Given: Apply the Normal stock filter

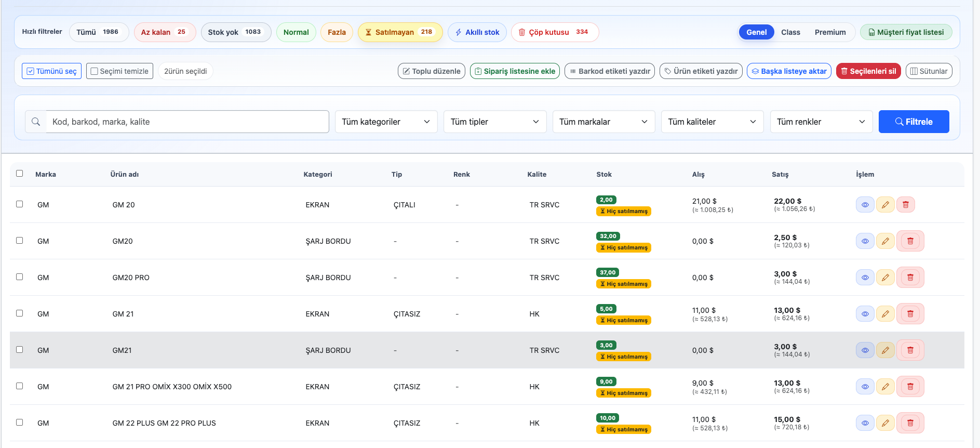Looking at the screenshot, I should click(296, 32).
